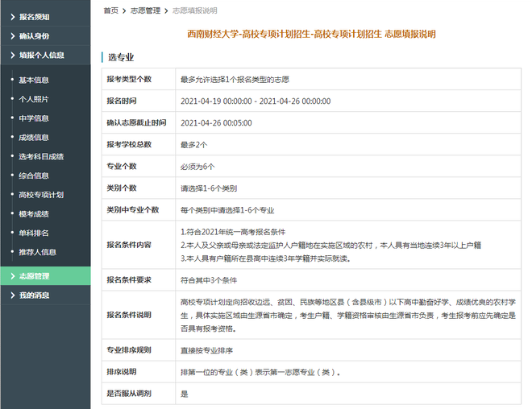
Task: Go to 成绩信息 page
Action: click(x=34, y=137)
